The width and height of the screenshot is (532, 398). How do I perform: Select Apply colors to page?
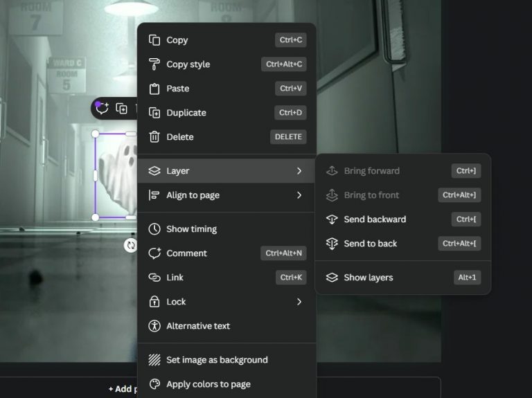[208, 384]
